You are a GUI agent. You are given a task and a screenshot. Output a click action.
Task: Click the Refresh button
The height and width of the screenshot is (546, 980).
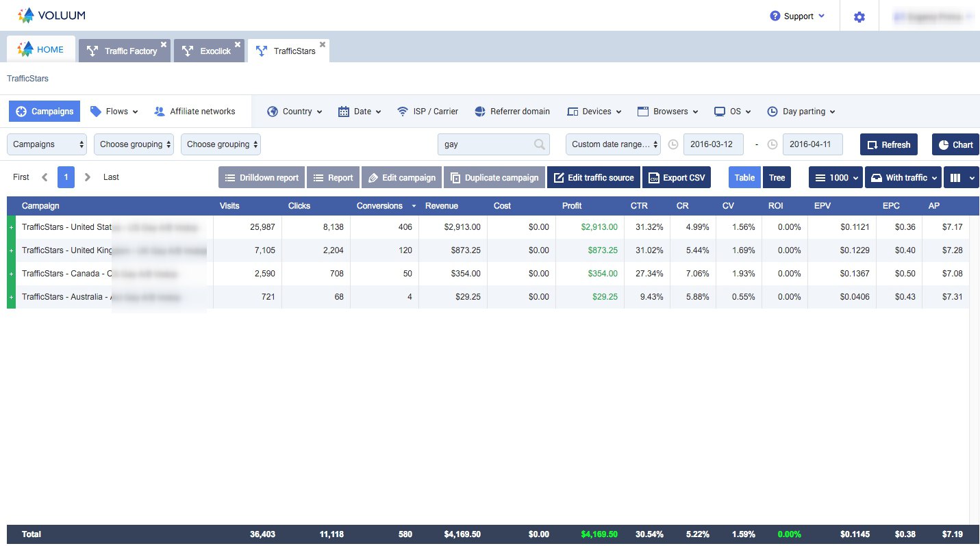coord(889,144)
